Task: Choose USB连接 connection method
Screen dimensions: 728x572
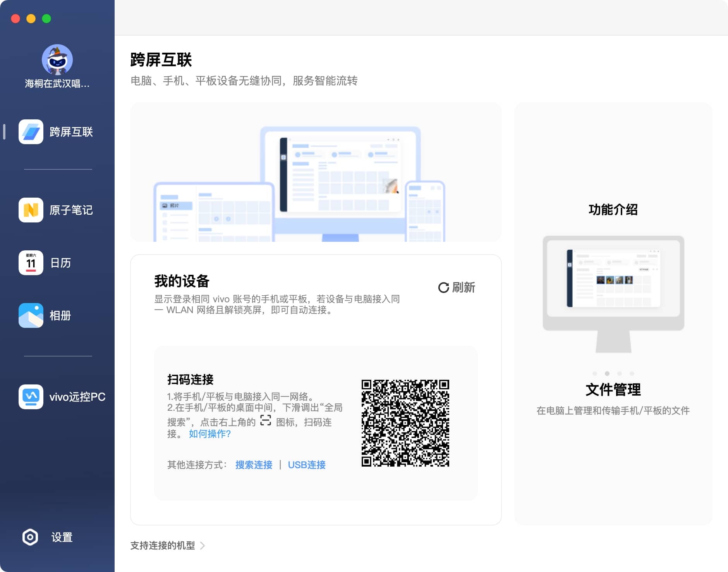Action: pyautogui.click(x=307, y=465)
